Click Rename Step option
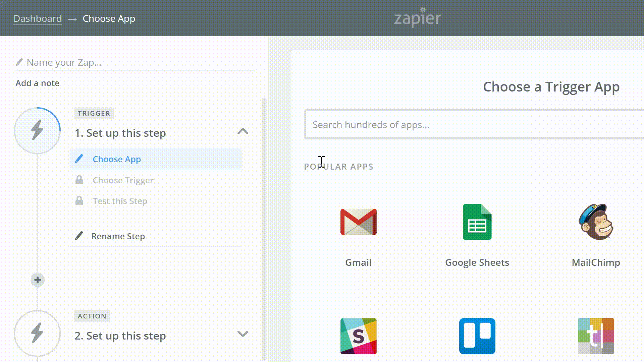 118,236
